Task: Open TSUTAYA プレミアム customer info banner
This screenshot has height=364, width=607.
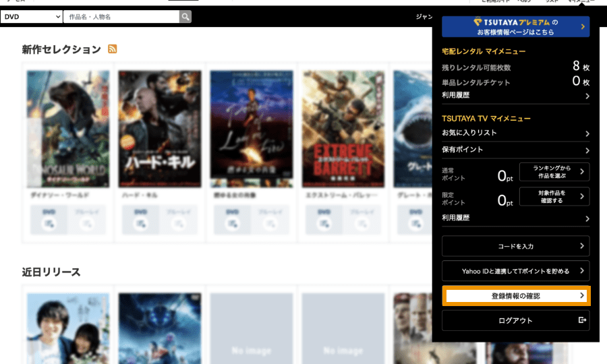Action: click(x=516, y=27)
